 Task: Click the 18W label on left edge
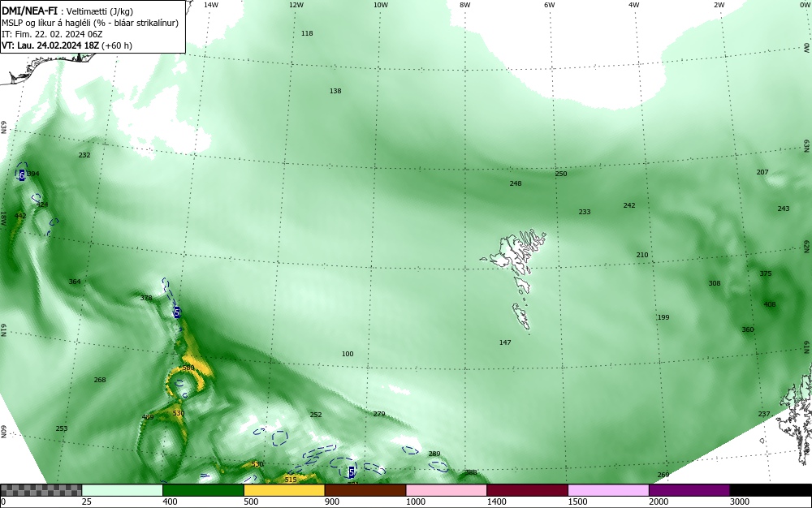pyautogui.click(x=3, y=217)
